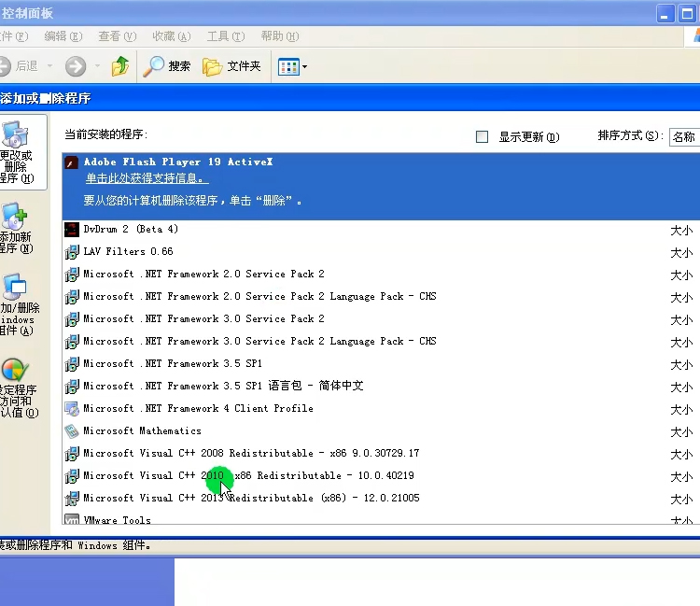700x606 pixels.
Task: Open the Sort by (排序方式) combo box
Action: tap(684, 136)
